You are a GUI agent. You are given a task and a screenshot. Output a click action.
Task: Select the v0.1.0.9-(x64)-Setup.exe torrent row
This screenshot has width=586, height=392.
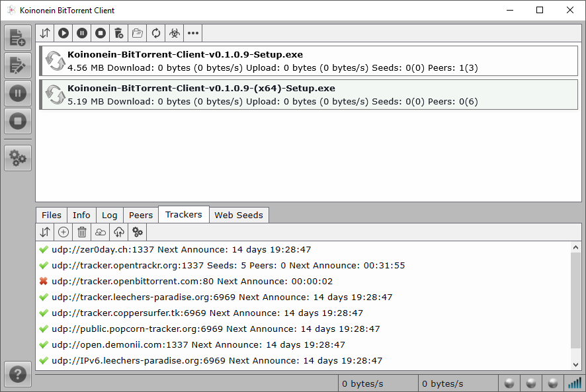pyautogui.click(x=309, y=95)
